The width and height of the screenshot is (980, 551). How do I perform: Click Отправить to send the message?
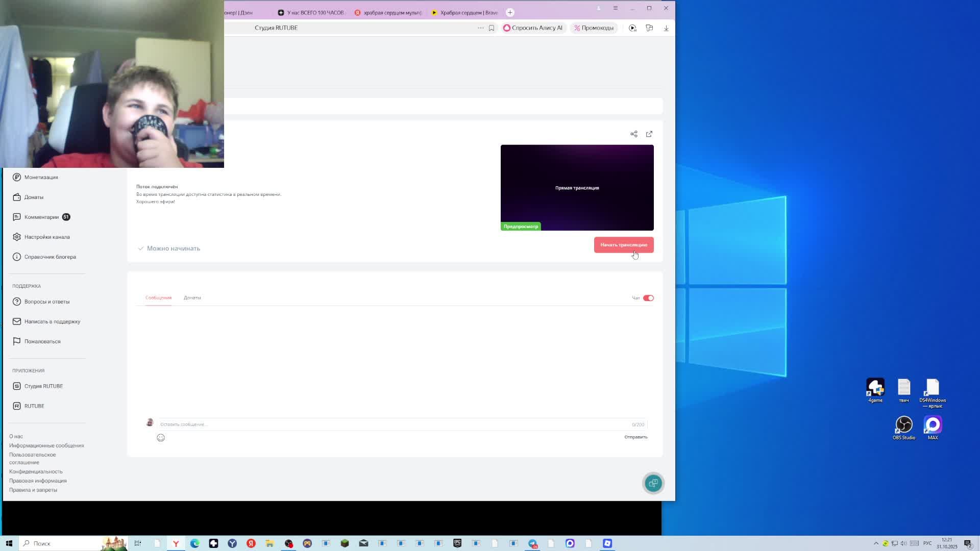pyautogui.click(x=635, y=437)
